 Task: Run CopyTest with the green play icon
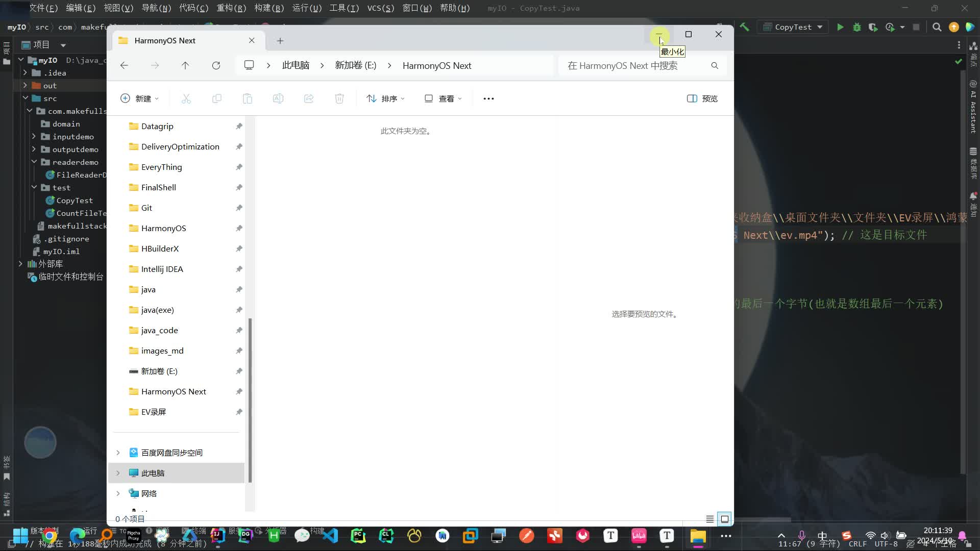pos(840,27)
